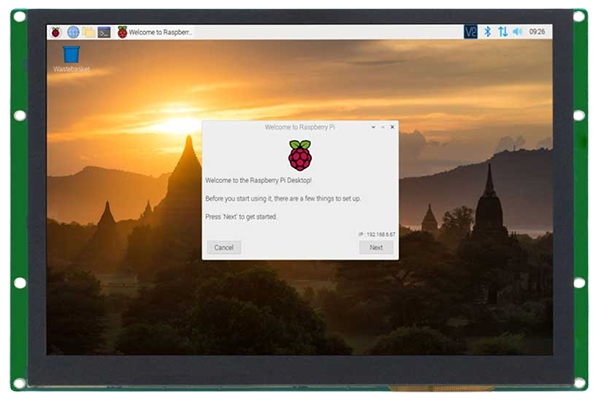
Task: Click the 'Welcome to the Raspberry Pi Desktop!' text
Action: click(258, 180)
